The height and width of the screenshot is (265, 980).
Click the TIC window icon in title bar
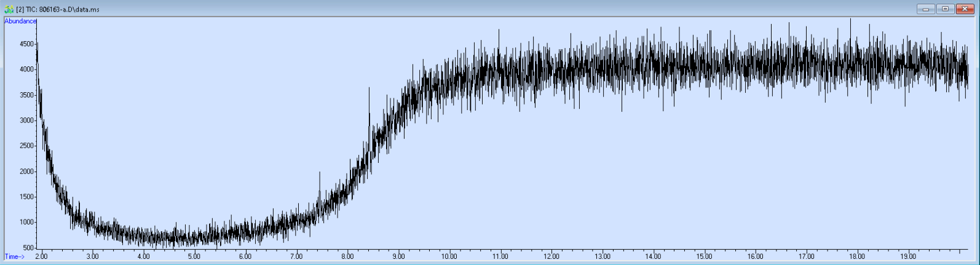(9, 9)
